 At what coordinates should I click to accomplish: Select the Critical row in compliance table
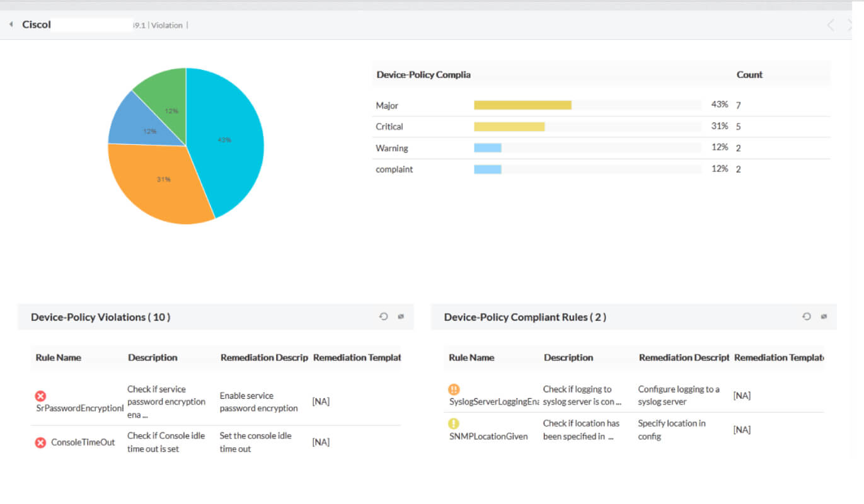(x=601, y=127)
